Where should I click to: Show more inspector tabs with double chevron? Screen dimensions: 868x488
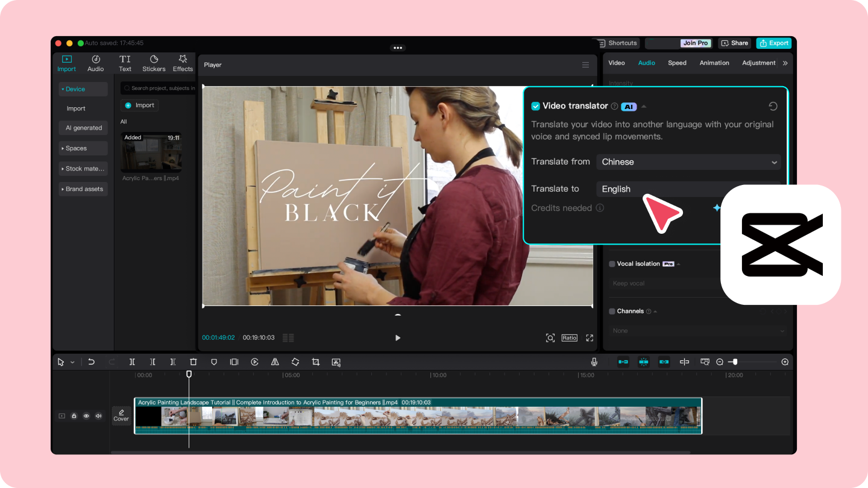tap(785, 63)
